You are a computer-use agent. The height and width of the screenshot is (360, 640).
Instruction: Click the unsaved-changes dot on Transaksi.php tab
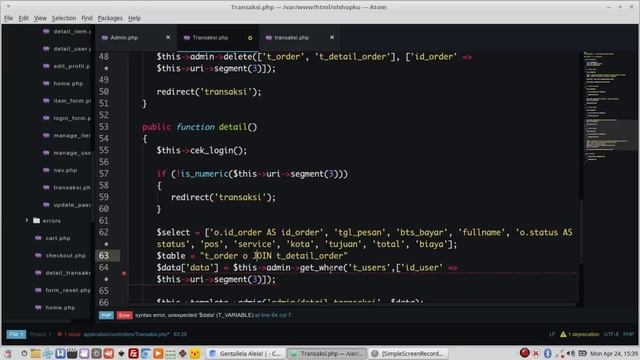click(250, 38)
